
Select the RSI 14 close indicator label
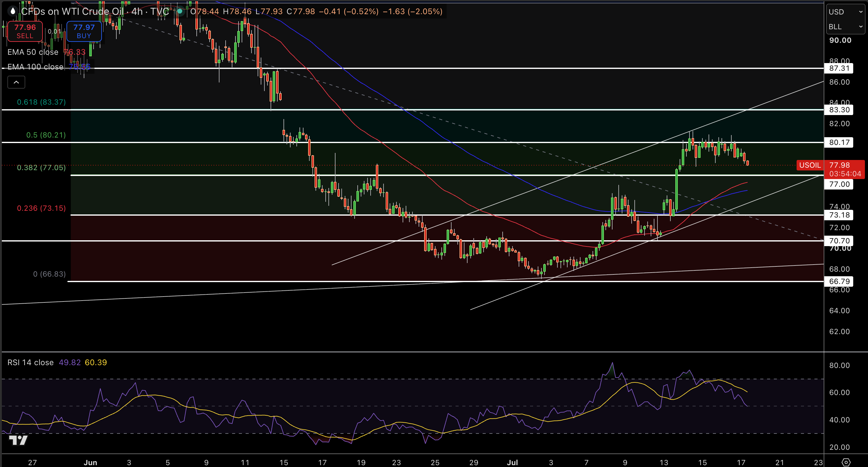coord(30,362)
